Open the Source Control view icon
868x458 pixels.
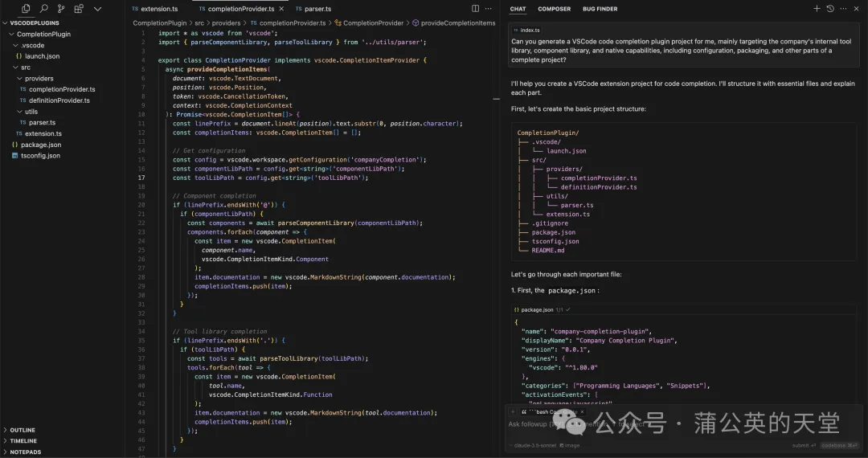61,8
